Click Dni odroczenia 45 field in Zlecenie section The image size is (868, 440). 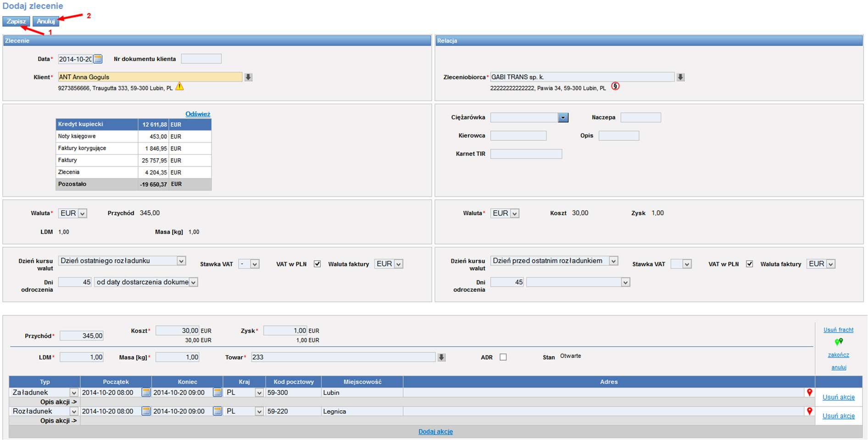[75, 282]
